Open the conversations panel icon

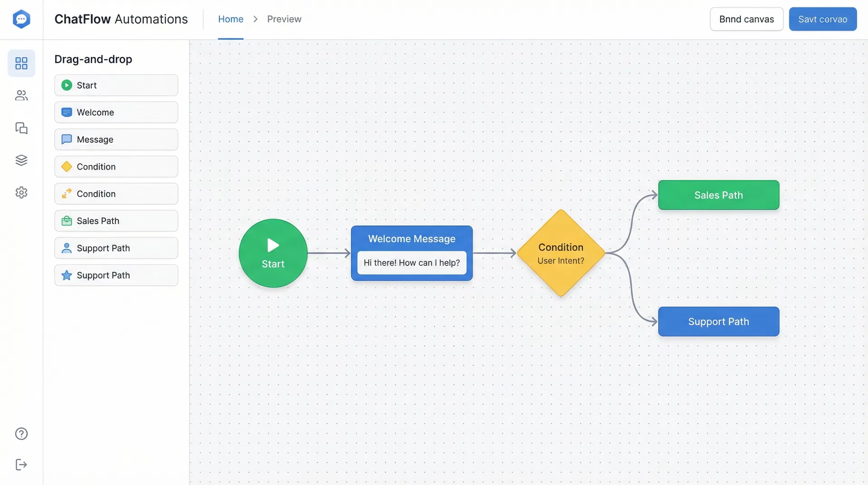pyautogui.click(x=21, y=128)
